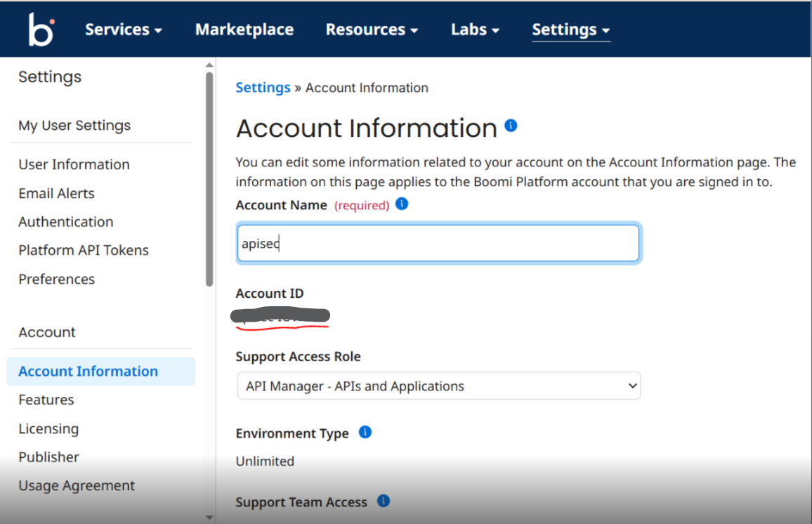Select Features under Account section
This screenshot has height=524, width=812.
click(46, 400)
